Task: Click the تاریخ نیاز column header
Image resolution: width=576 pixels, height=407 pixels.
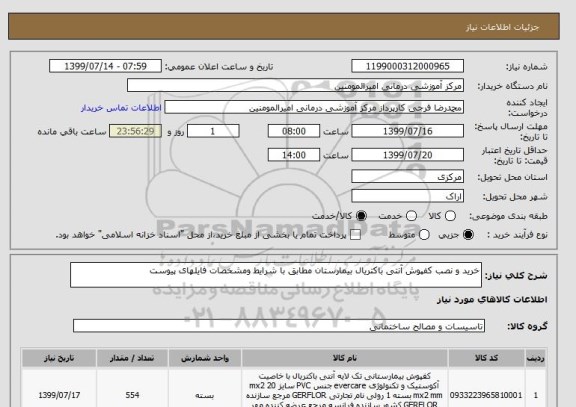Action: click(59, 358)
